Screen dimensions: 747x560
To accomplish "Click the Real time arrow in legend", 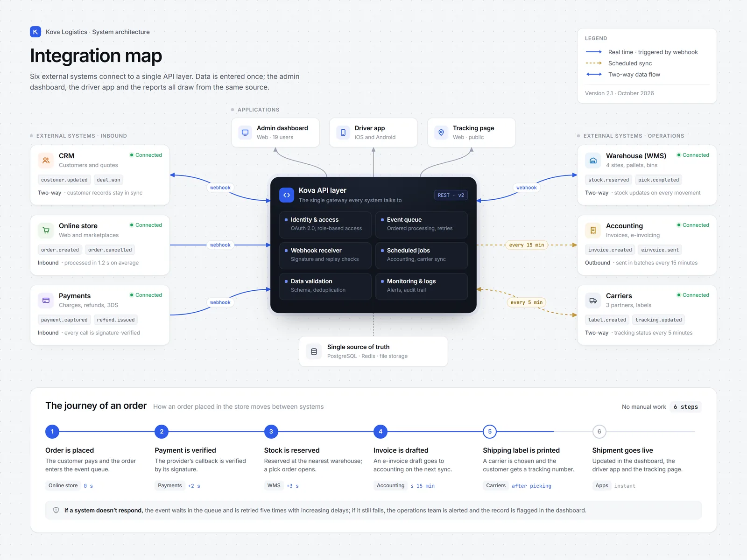I will [594, 52].
